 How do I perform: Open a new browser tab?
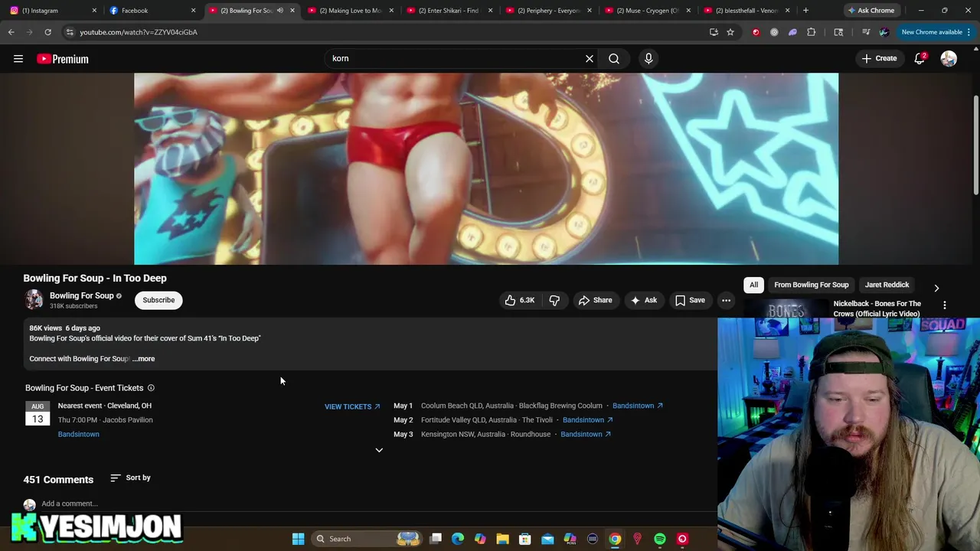pos(805,11)
